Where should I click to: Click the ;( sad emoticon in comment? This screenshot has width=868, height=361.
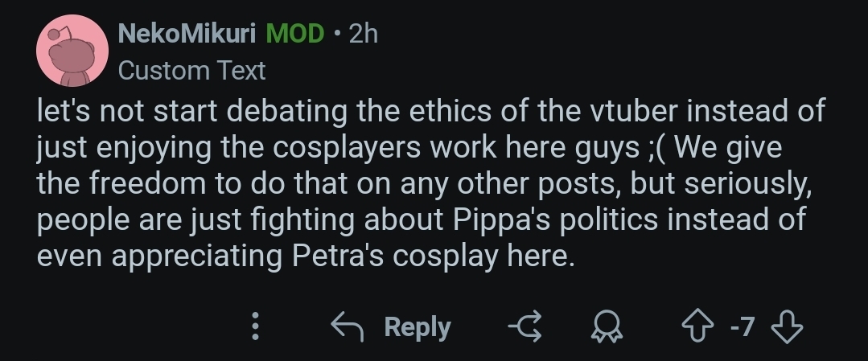[x=662, y=148]
